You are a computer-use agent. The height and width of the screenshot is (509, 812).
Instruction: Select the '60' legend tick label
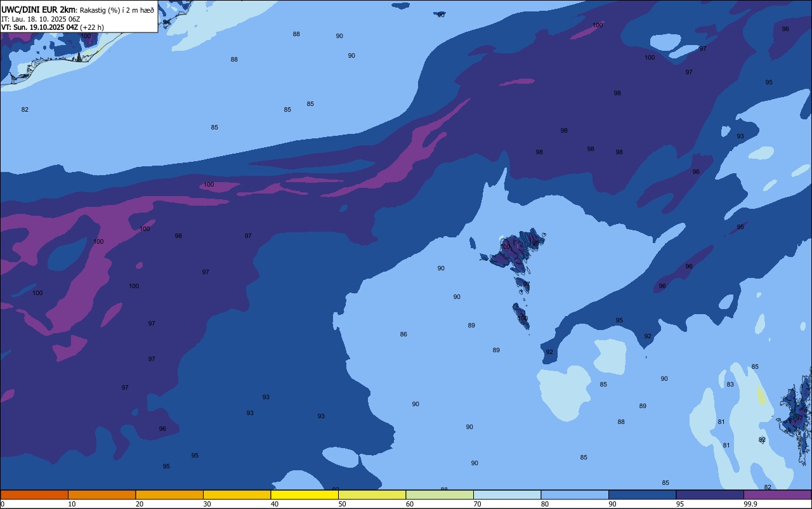[x=410, y=504]
